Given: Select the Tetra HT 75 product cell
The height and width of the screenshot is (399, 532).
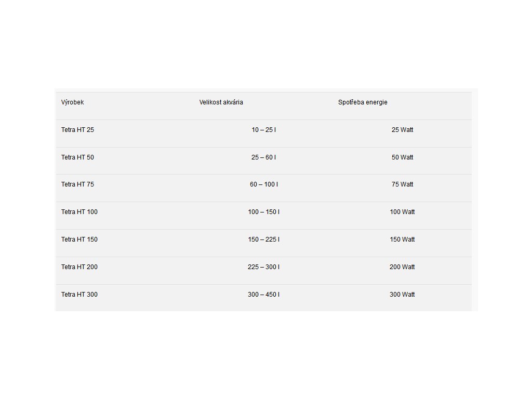Looking at the screenshot, I should coord(77,184).
